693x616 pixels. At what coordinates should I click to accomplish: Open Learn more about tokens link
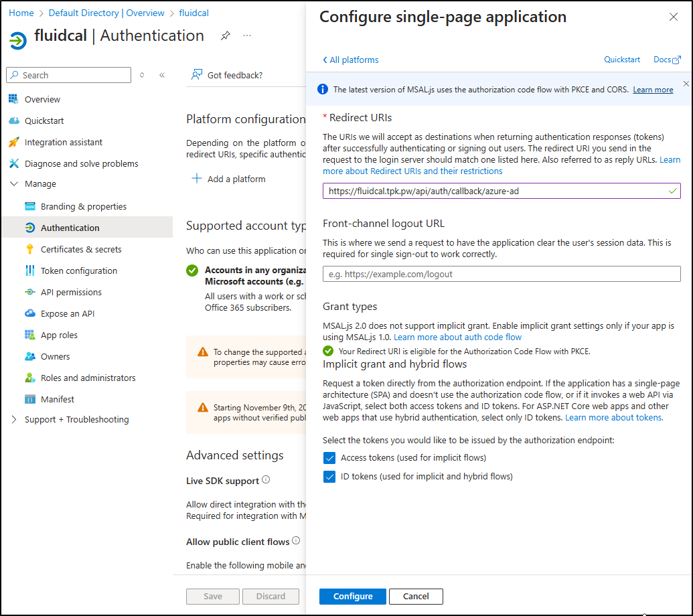pyautogui.click(x=615, y=418)
